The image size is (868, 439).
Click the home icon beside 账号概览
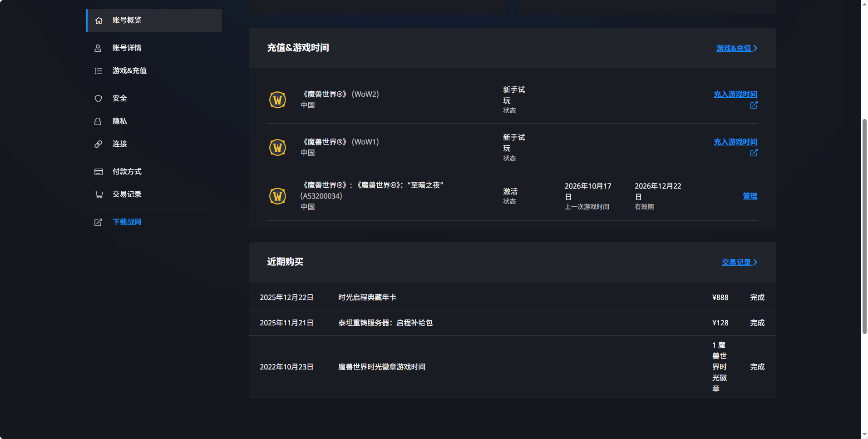[x=99, y=20]
